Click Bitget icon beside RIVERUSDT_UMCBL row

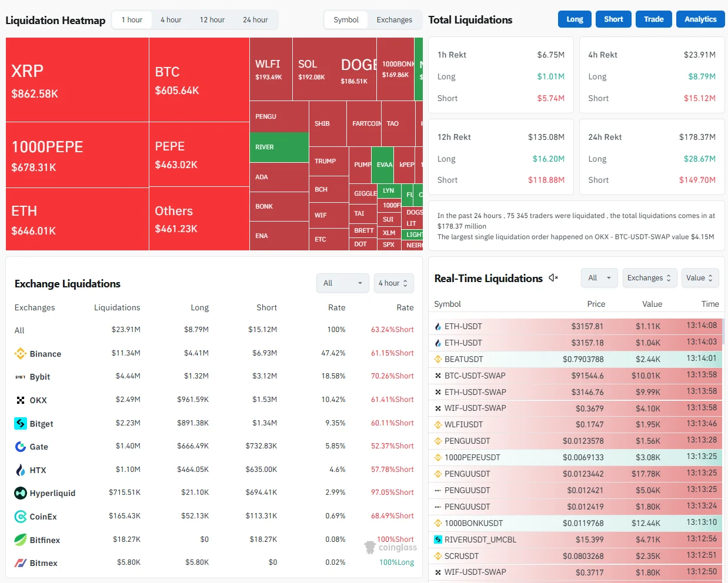coord(438,540)
